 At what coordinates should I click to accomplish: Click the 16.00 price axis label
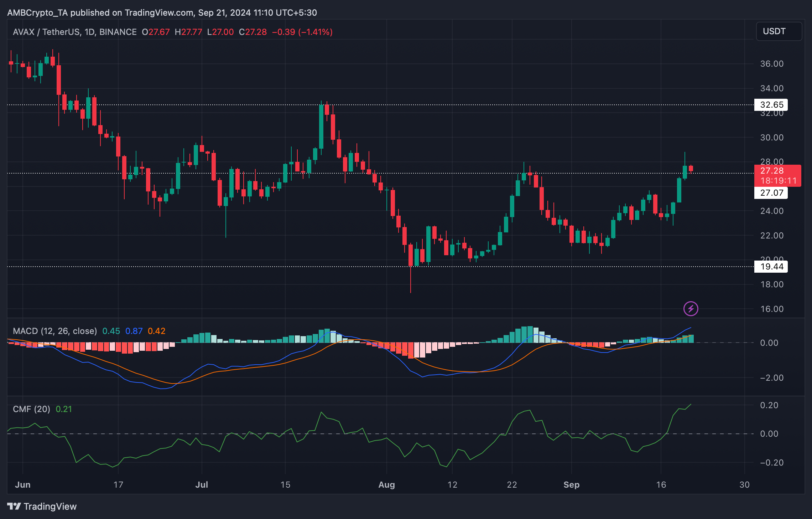coord(772,309)
